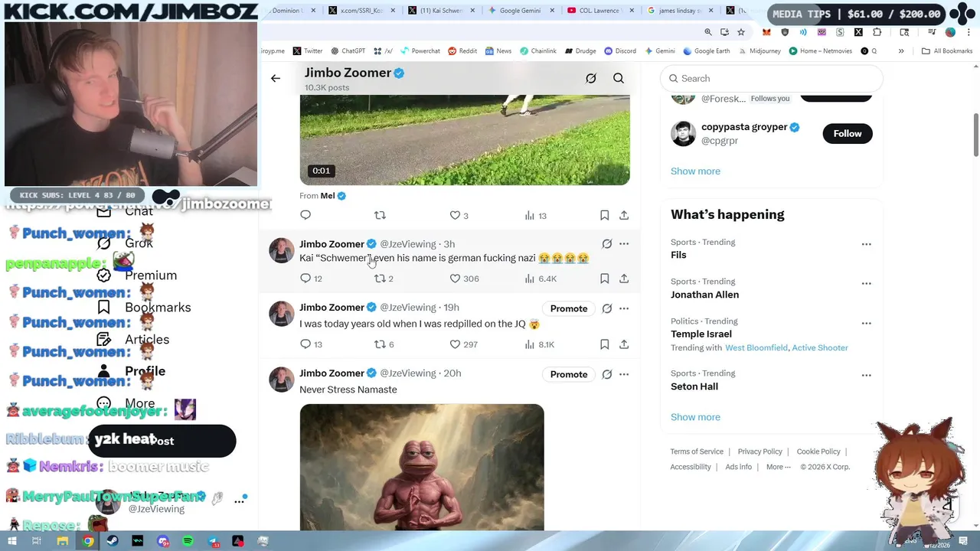Share the redpilled JQ post
This screenshot has height=551, width=980.
pyautogui.click(x=624, y=344)
